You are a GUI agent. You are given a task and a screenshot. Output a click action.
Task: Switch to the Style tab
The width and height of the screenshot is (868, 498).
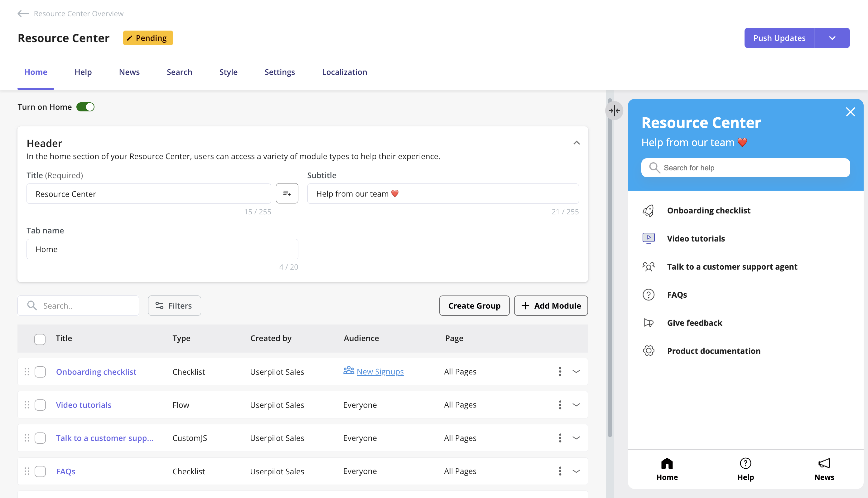228,71
